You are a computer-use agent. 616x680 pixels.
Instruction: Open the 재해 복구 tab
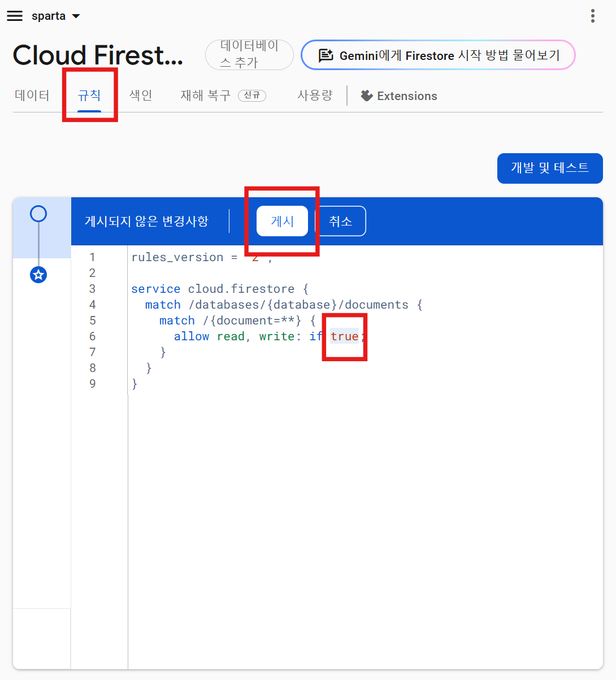pos(223,96)
